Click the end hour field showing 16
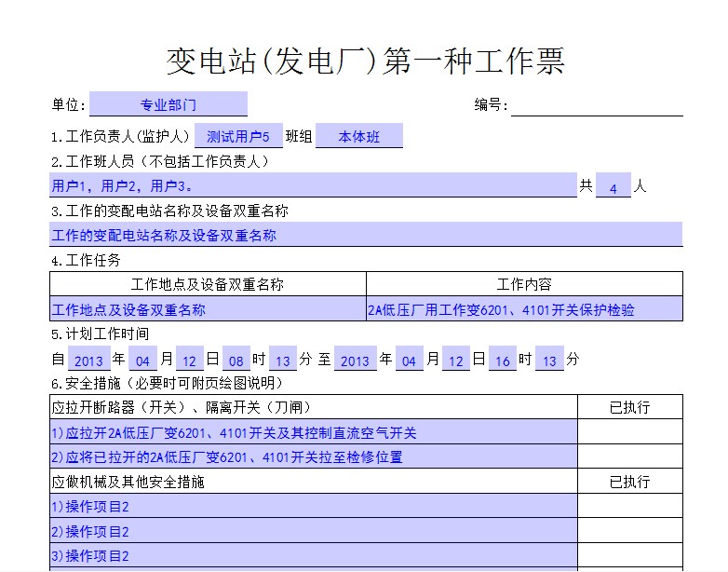This screenshot has height=572, width=728. 502,360
